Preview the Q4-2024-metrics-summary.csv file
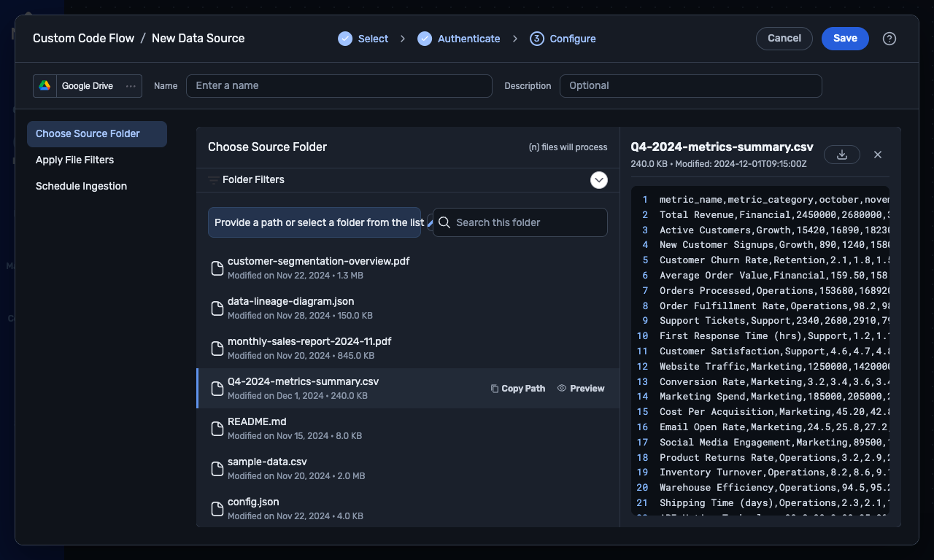This screenshot has width=934, height=560. point(581,389)
